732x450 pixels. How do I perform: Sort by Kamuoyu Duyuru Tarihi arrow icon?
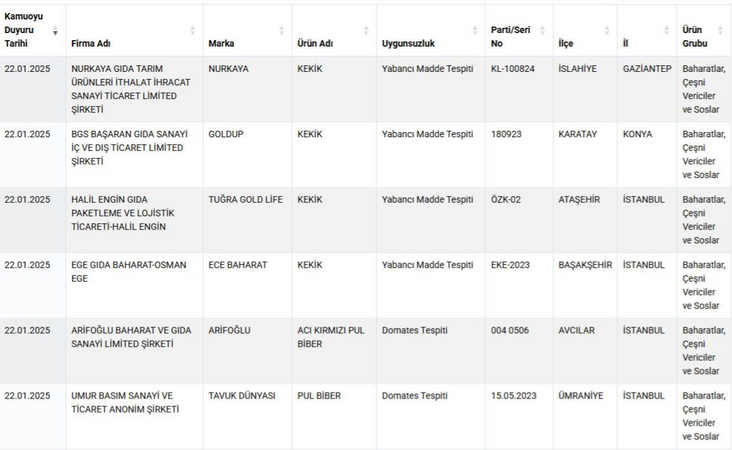click(x=55, y=31)
